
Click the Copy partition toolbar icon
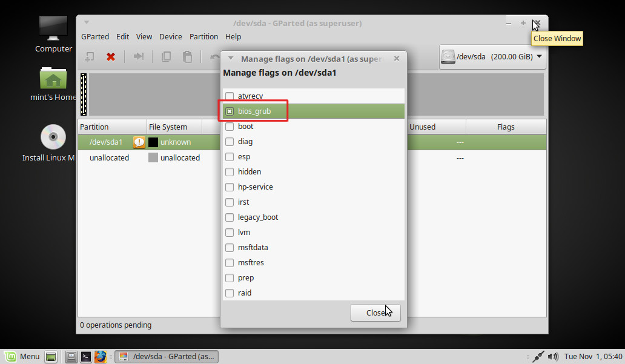click(166, 56)
